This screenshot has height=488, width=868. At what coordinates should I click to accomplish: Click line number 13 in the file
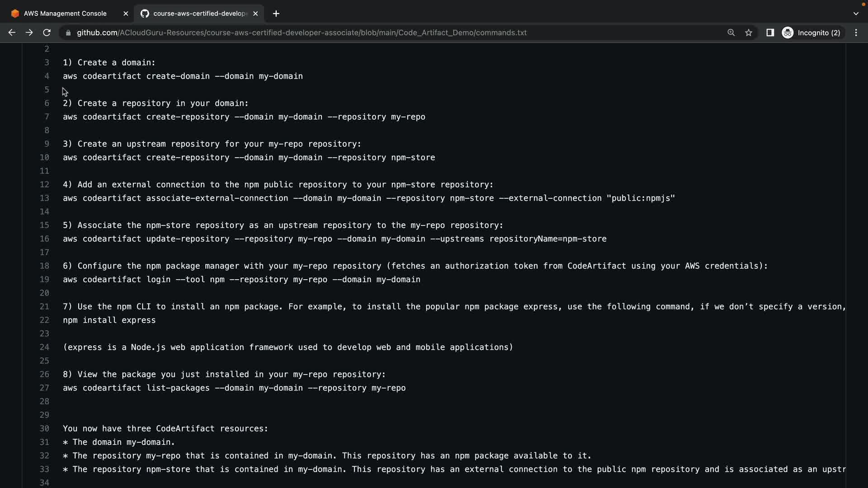[x=44, y=198]
